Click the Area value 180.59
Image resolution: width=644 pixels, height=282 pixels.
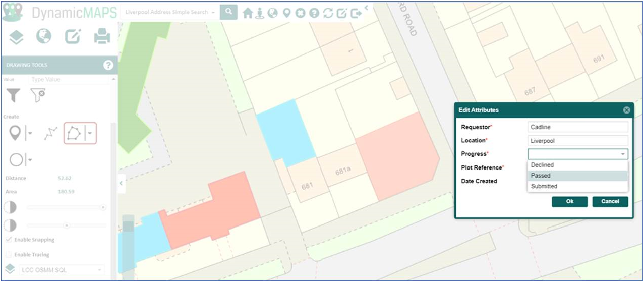[66, 192]
